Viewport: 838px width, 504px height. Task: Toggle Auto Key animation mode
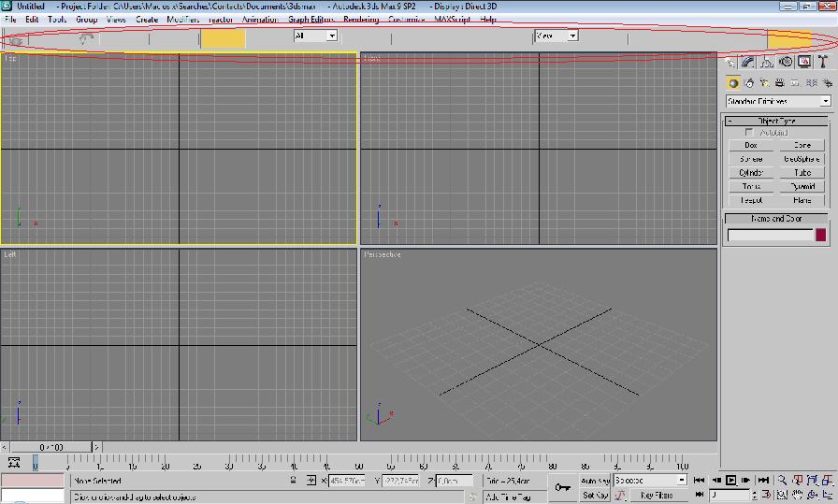click(x=596, y=481)
